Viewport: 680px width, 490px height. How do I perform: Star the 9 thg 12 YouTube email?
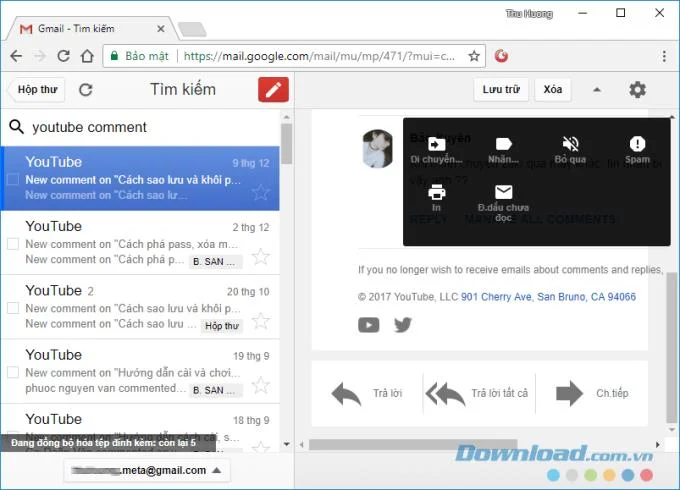click(261, 192)
